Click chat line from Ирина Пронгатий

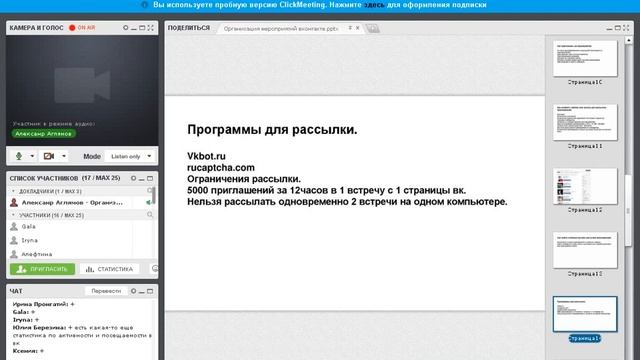click(44, 304)
